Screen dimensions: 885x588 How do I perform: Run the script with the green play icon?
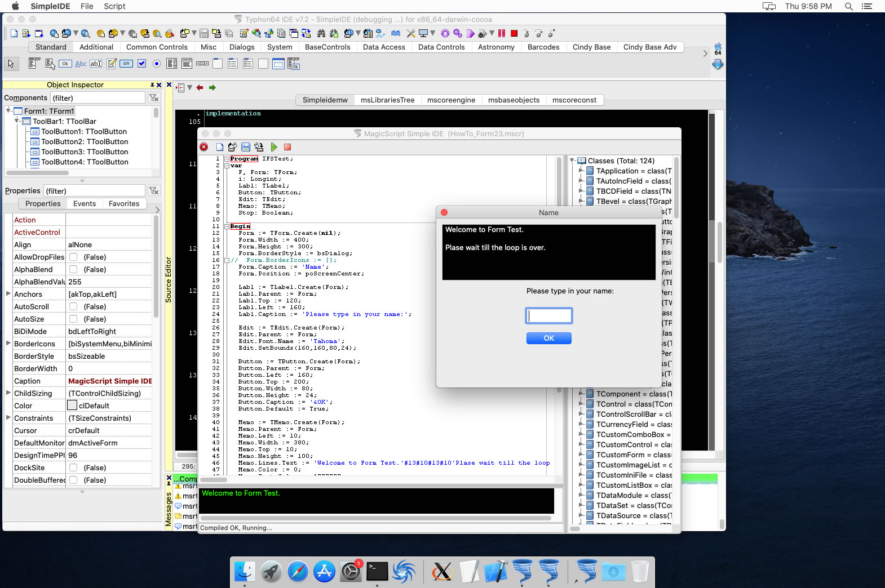click(274, 147)
